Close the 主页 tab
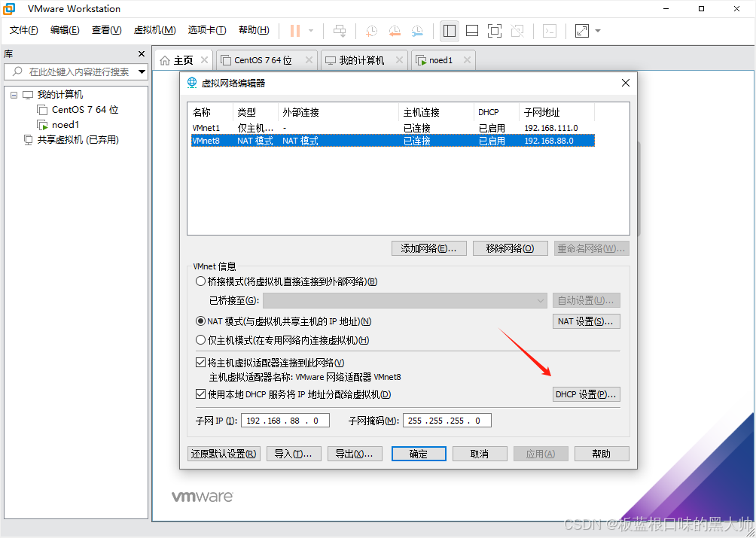This screenshot has height=538, width=756. (204, 59)
